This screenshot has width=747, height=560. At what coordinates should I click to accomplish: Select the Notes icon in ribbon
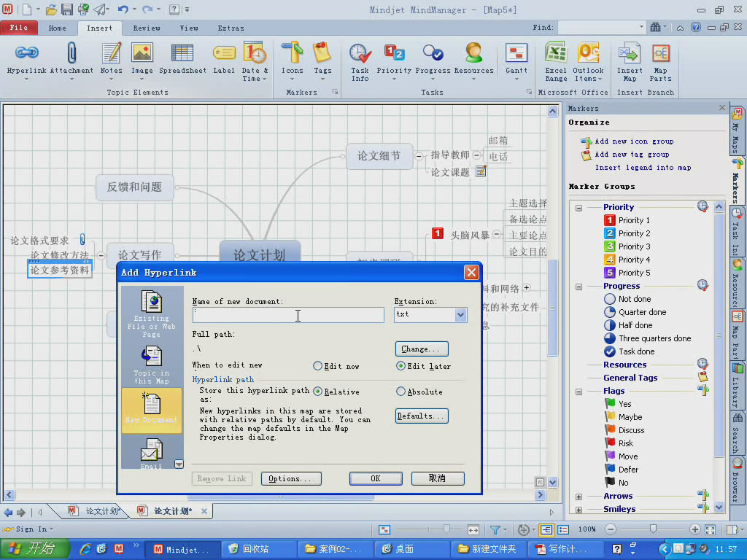pyautogui.click(x=112, y=52)
